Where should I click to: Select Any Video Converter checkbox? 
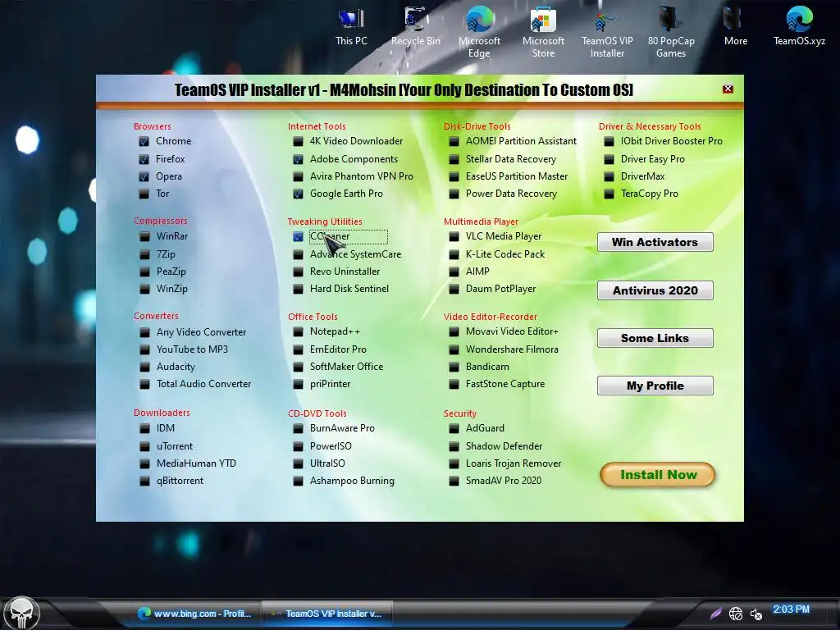(144, 332)
